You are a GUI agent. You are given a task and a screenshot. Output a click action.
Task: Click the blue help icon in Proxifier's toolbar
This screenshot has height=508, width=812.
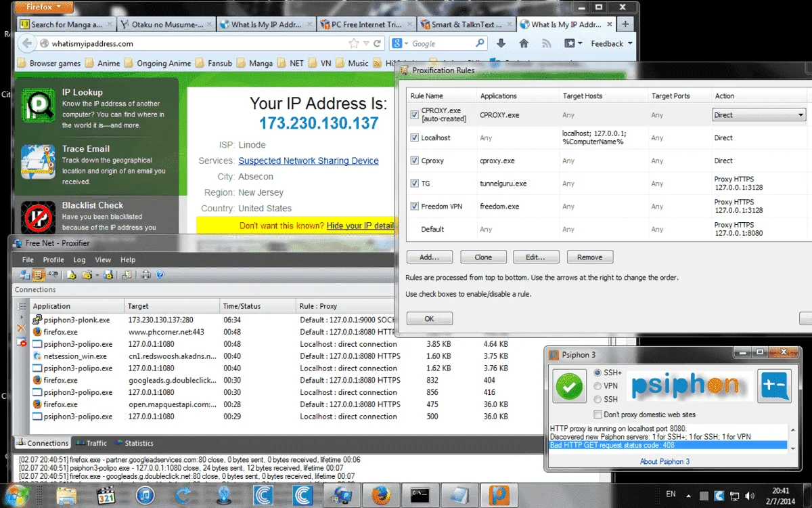click(x=160, y=275)
